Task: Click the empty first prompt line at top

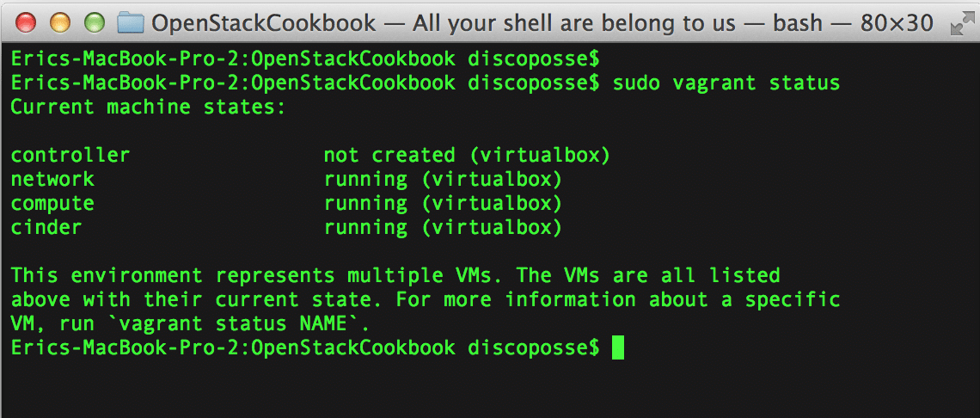Action: pyautogui.click(x=304, y=59)
